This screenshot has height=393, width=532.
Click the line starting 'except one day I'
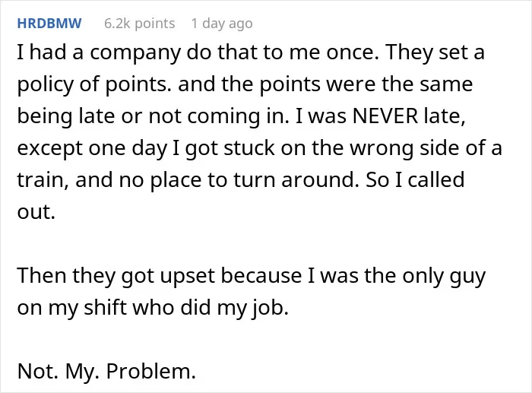(260, 148)
